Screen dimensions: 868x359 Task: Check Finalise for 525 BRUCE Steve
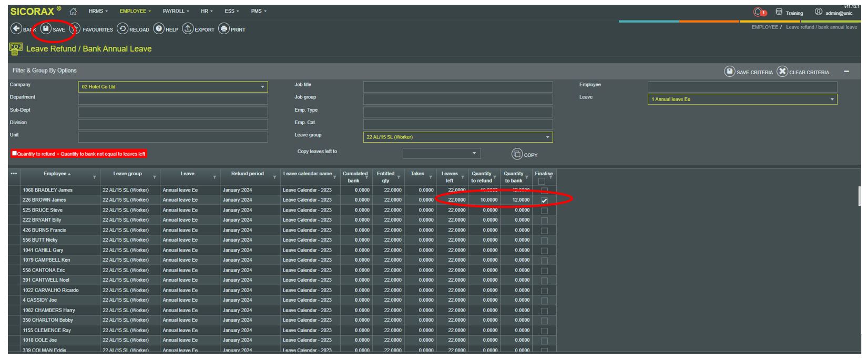544,211
